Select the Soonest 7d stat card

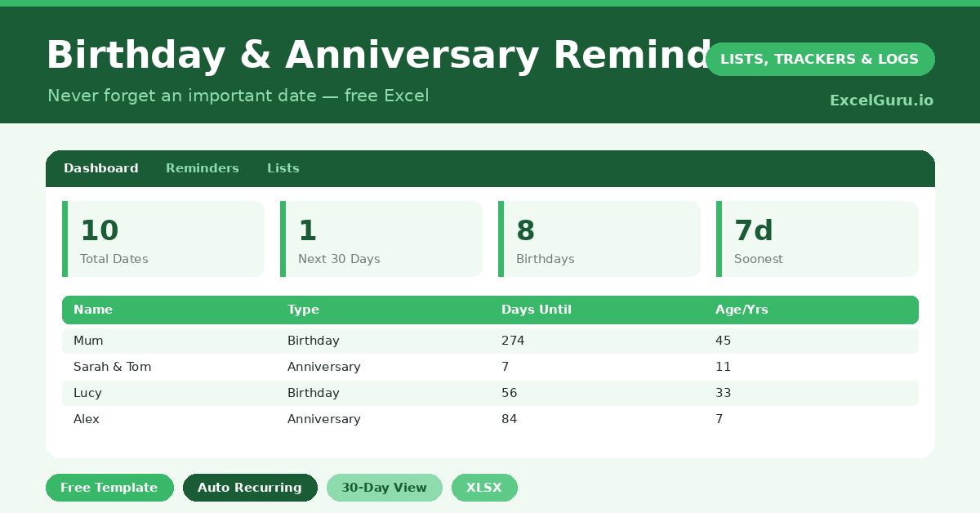tap(817, 239)
